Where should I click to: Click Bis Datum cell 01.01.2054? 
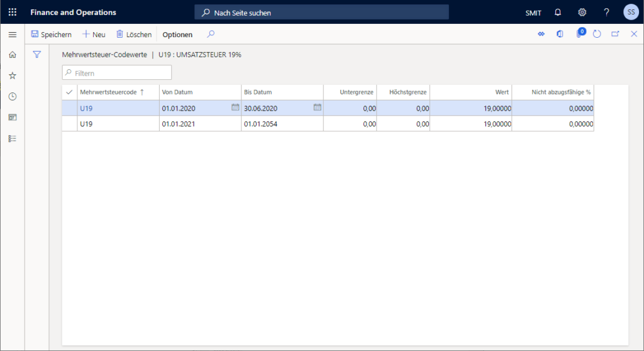(x=282, y=124)
